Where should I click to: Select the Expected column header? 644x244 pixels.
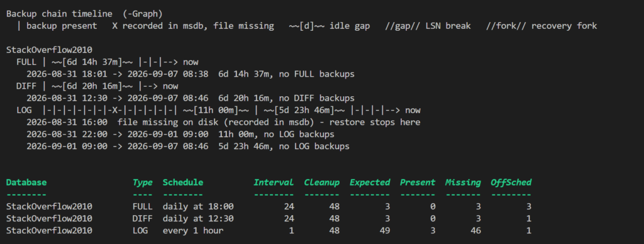click(370, 182)
